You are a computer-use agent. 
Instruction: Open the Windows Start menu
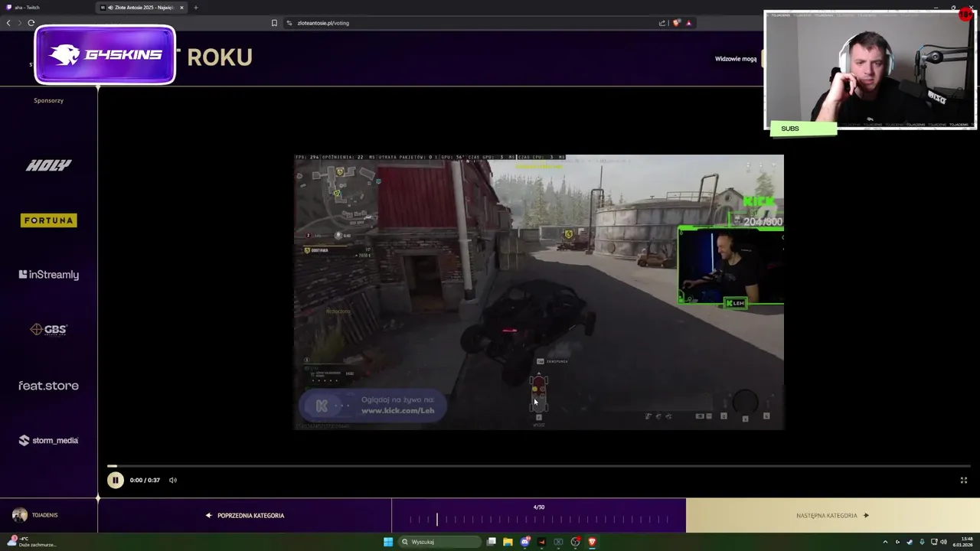(x=388, y=542)
